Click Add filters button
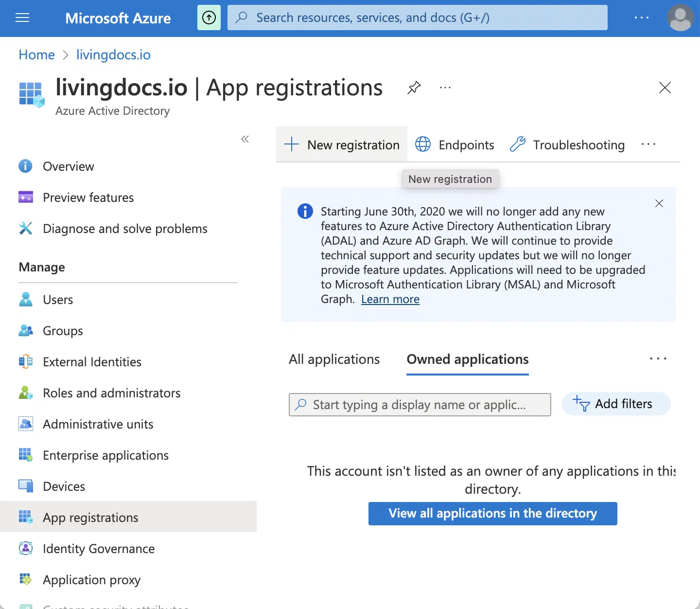The height and width of the screenshot is (609, 700). tap(616, 404)
